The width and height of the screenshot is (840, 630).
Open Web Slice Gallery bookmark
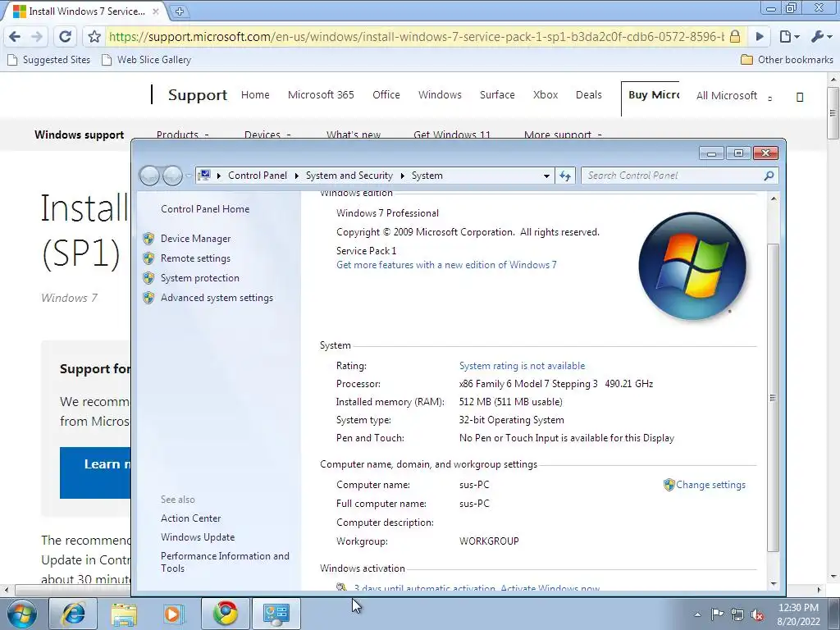(x=146, y=59)
